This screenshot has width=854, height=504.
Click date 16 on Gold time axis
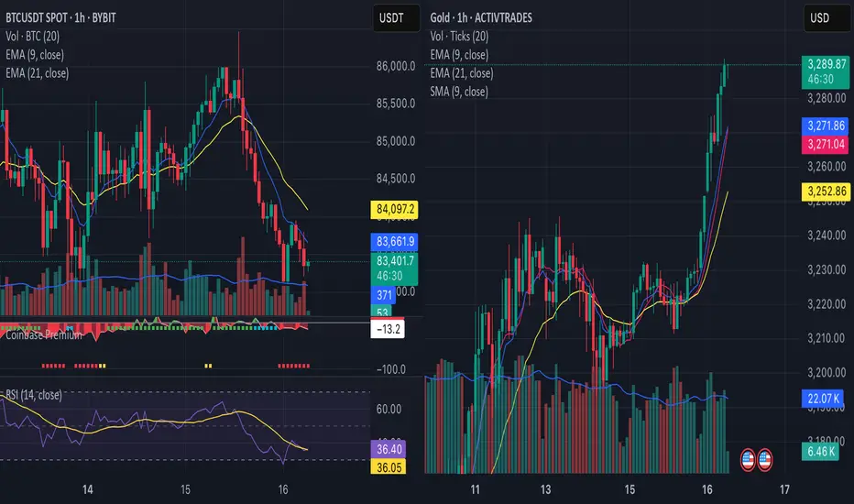707,489
